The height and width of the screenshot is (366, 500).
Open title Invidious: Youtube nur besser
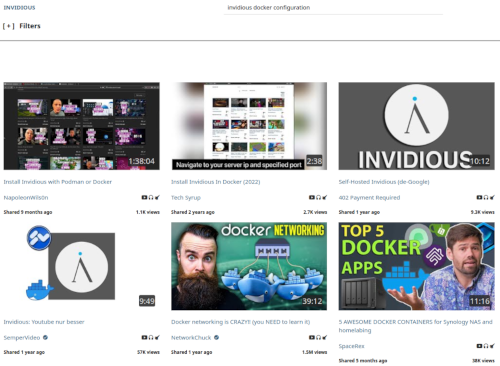pyautogui.click(x=44, y=322)
